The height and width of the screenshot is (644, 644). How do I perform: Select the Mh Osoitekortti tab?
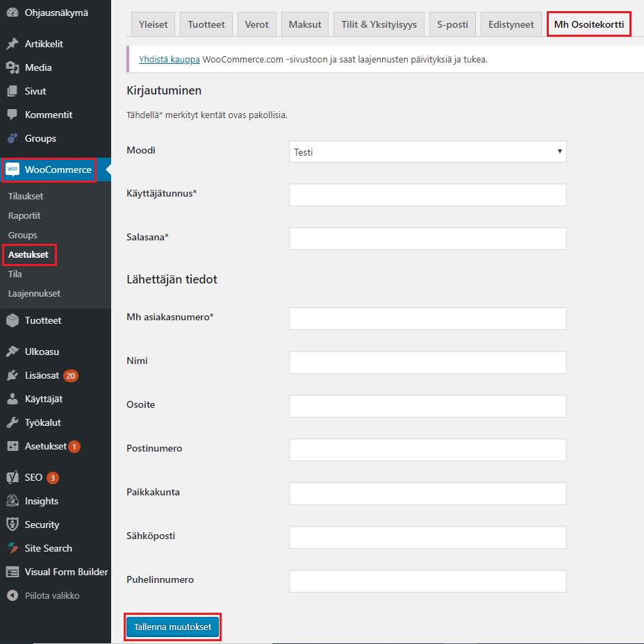tap(589, 24)
